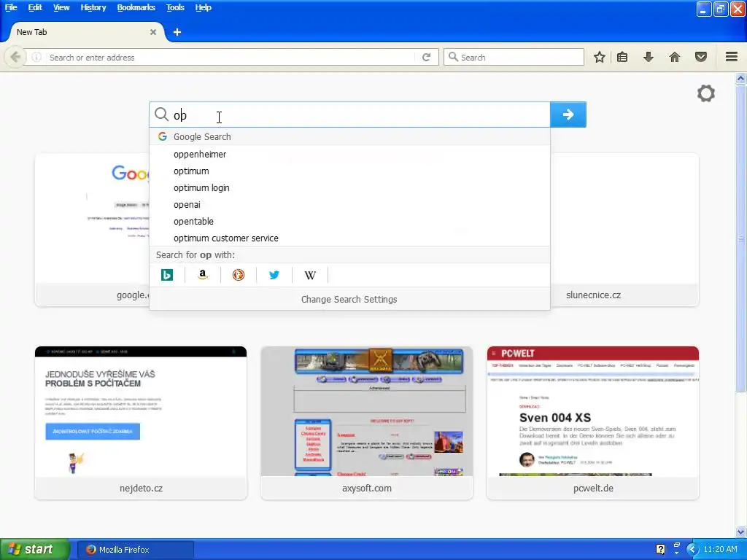747x560 pixels.
Task: Show your bookmarks list icon
Action: pos(622,57)
